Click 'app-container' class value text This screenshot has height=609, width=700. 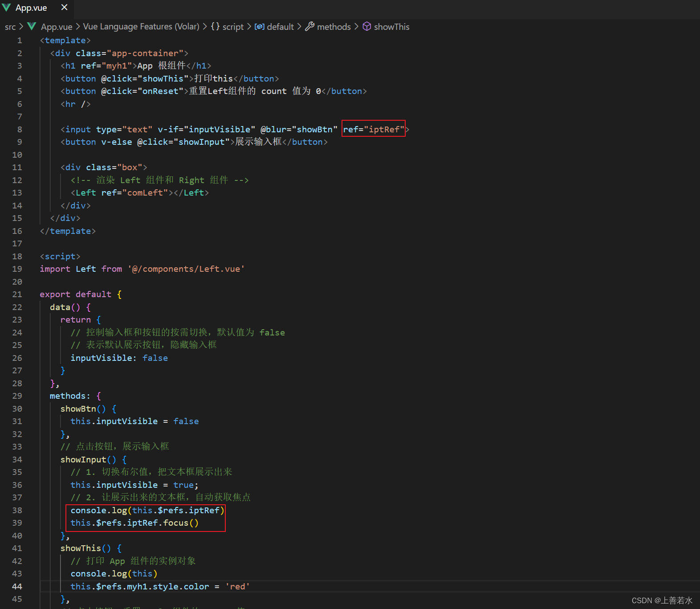pyautogui.click(x=145, y=53)
